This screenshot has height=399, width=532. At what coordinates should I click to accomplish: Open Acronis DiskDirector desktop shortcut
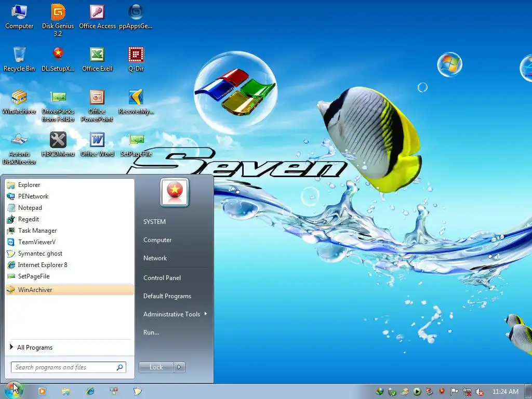19,149
